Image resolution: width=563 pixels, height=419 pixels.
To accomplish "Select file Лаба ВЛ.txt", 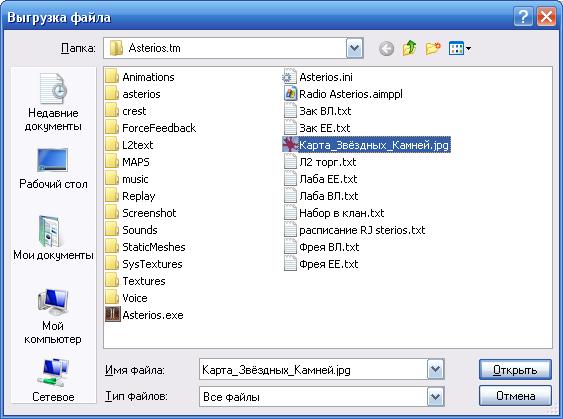I will coord(321,196).
